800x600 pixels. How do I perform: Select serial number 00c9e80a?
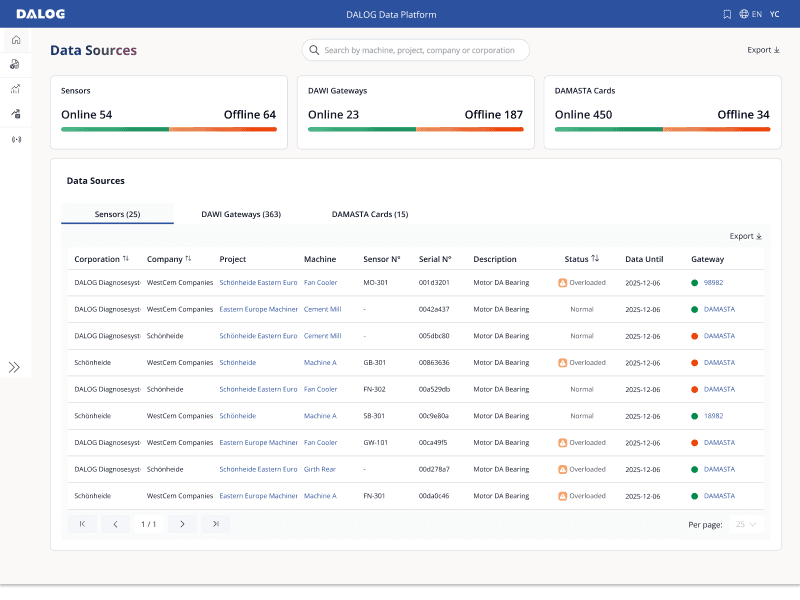pos(434,416)
